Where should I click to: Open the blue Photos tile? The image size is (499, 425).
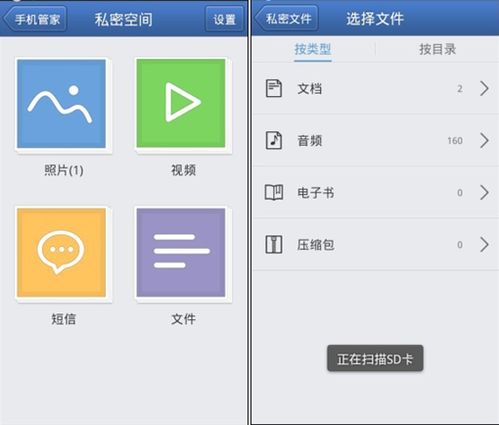tap(62, 104)
